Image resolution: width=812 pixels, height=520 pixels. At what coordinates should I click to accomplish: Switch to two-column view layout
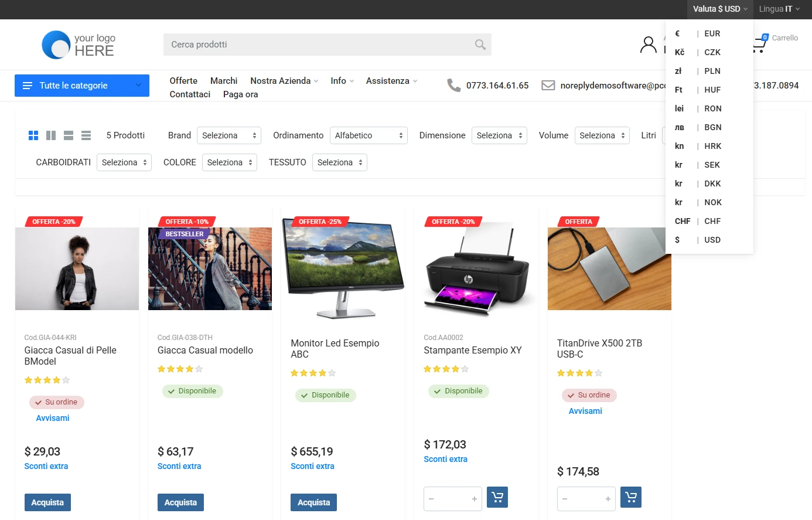(51, 135)
